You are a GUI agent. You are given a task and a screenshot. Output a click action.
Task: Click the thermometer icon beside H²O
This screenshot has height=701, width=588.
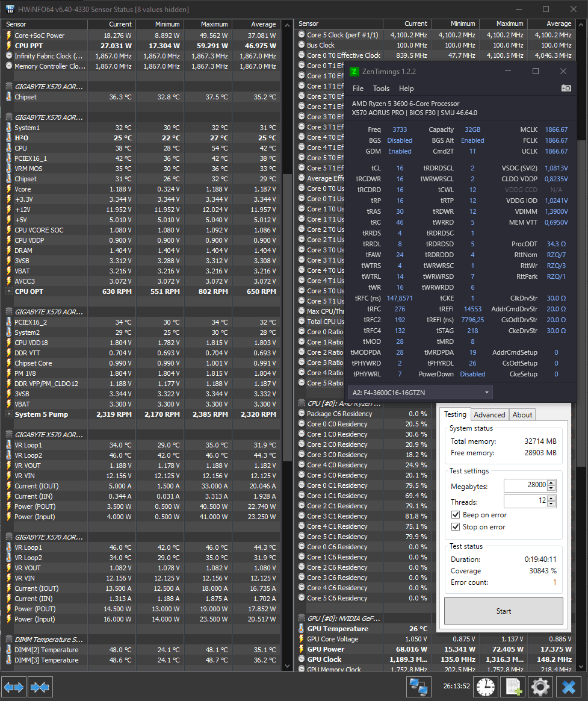point(8,138)
